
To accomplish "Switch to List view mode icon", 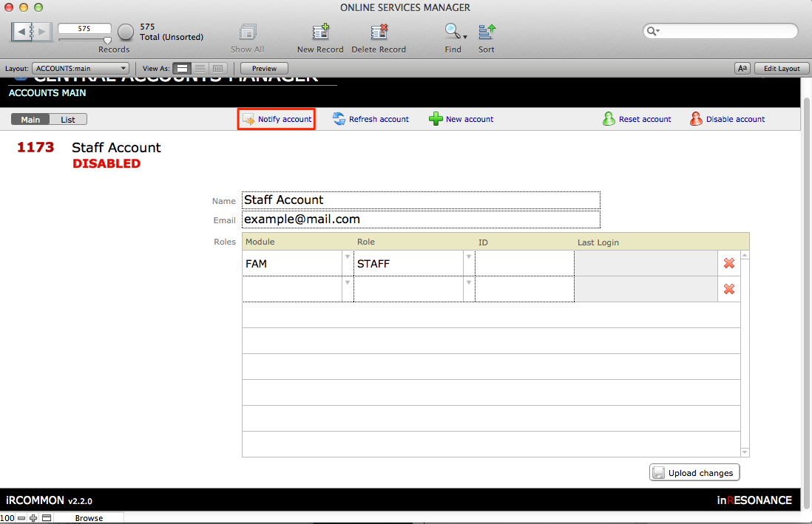I will coord(200,69).
